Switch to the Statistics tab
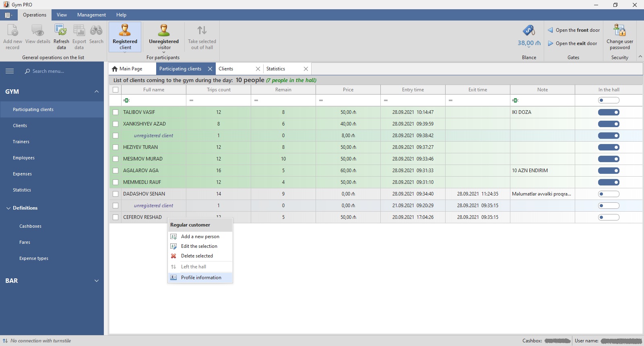 tap(276, 69)
